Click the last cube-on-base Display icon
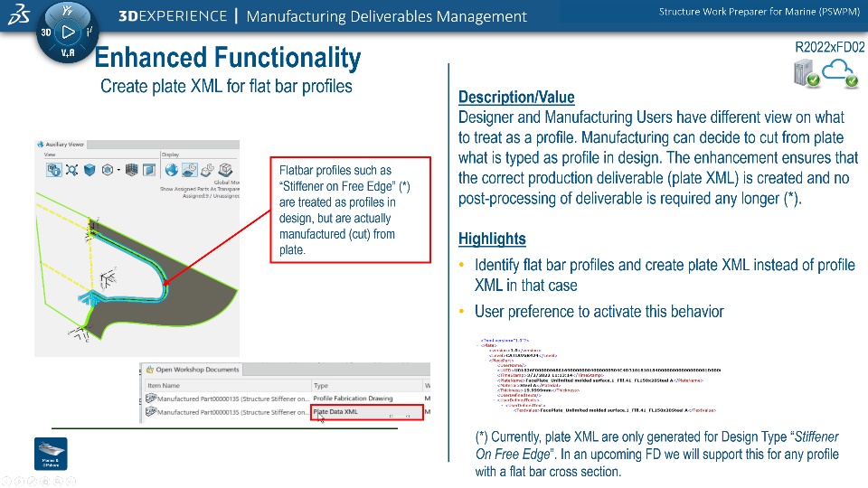Screen dimensions: 868x488 (225, 170)
